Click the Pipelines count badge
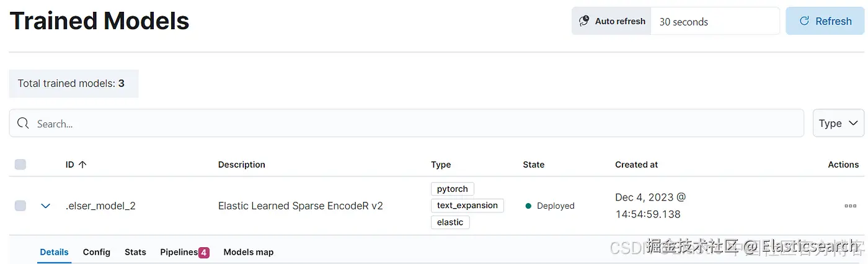 pos(204,252)
